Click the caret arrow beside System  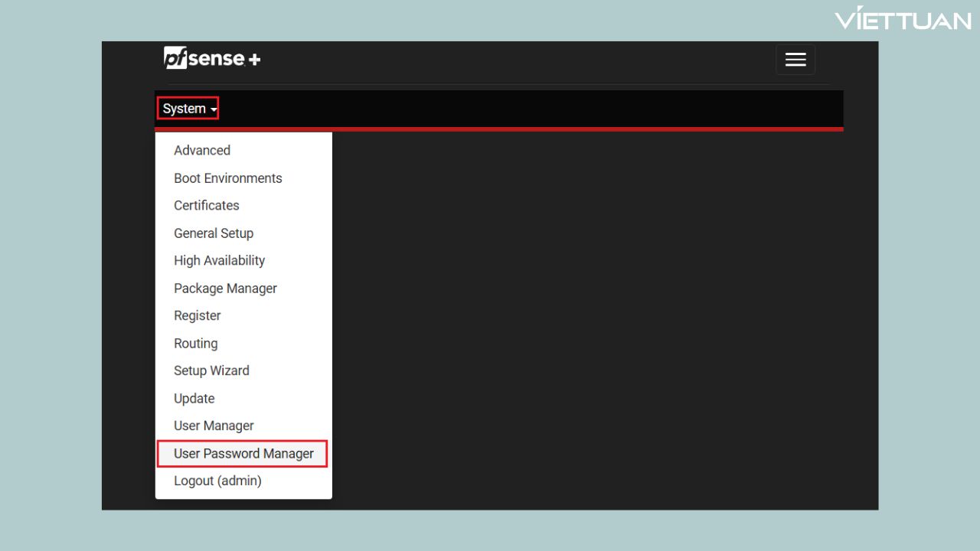pyautogui.click(x=214, y=110)
